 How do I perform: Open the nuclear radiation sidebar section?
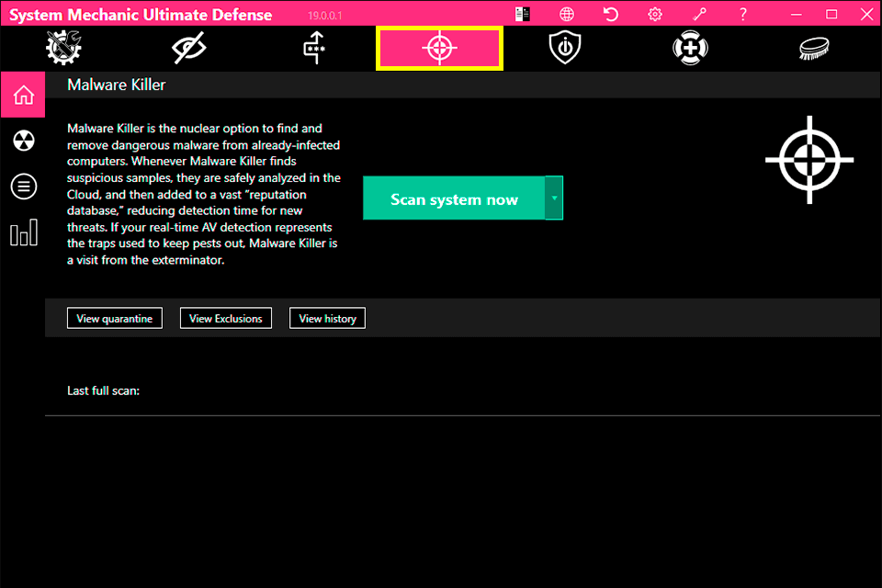22,141
